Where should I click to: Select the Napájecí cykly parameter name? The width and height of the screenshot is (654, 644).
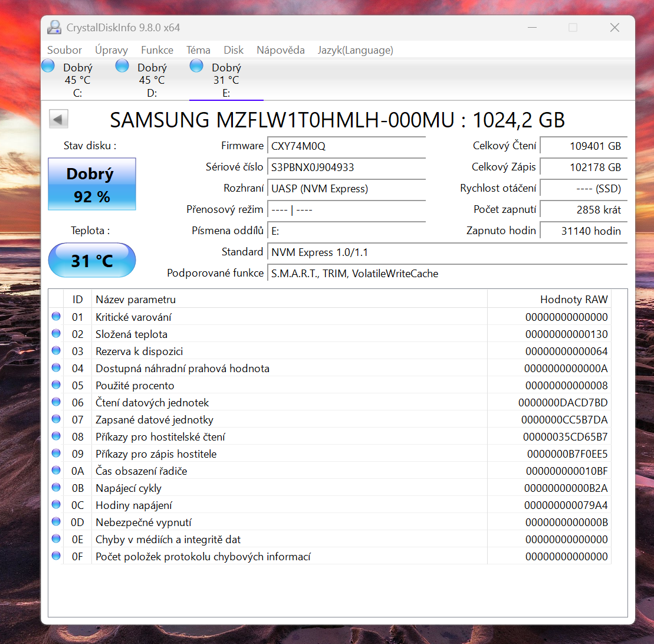129,488
